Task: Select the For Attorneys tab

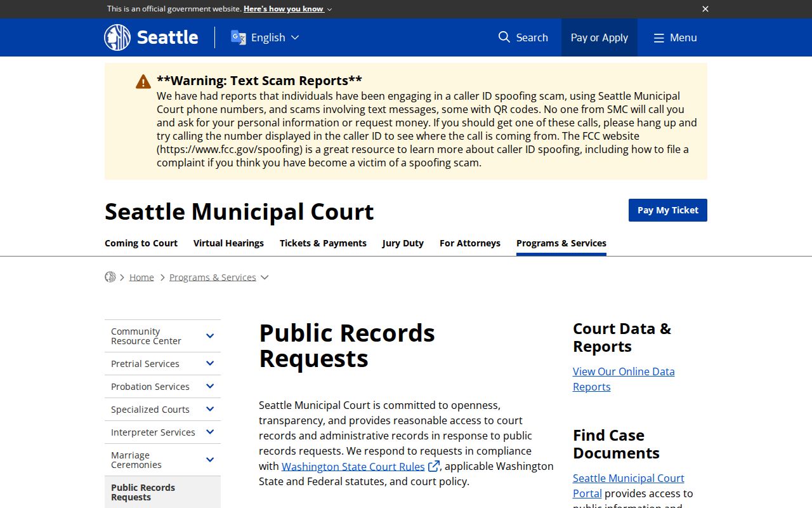Action: (470, 243)
